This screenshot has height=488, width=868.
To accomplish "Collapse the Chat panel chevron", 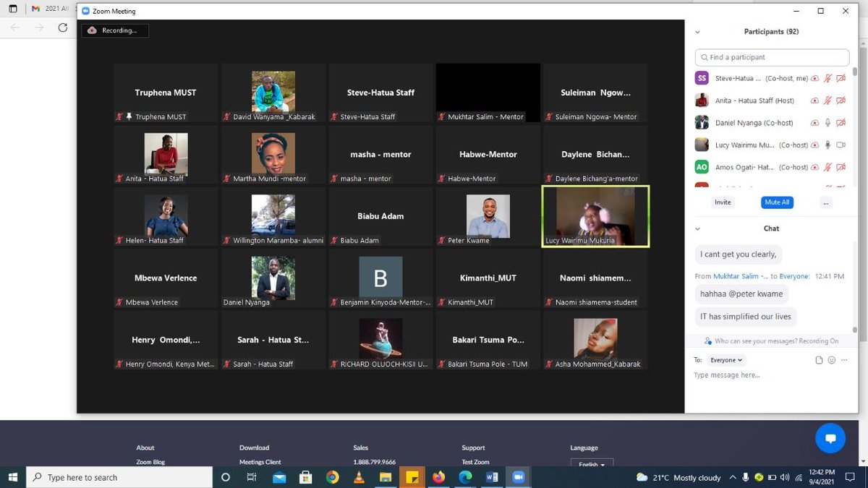I will [697, 228].
